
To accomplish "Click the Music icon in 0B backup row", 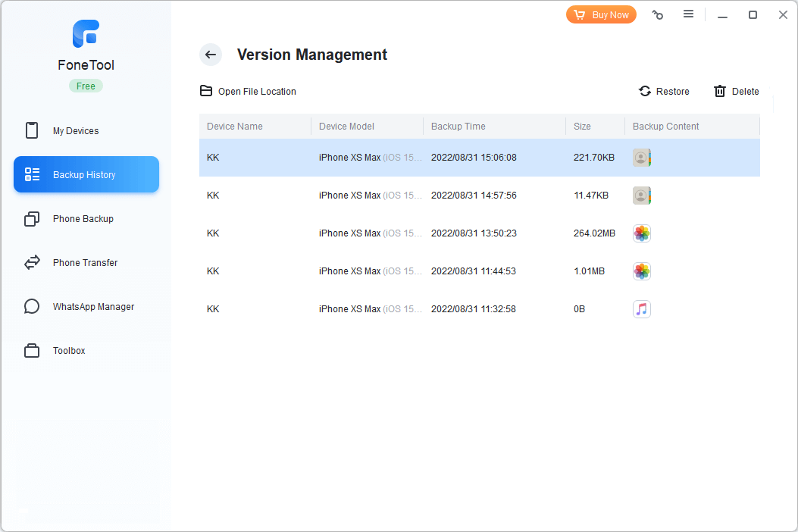I will (642, 309).
